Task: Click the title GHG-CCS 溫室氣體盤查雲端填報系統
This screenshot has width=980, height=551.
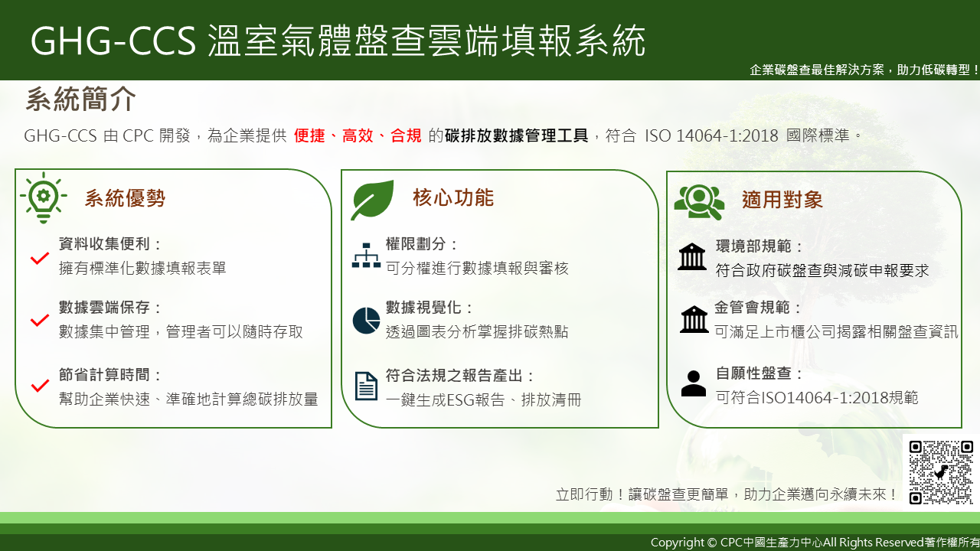Action: pos(338,41)
